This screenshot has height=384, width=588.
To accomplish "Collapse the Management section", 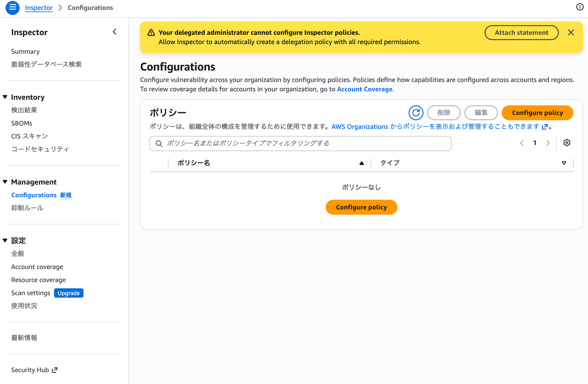I will 5,182.
